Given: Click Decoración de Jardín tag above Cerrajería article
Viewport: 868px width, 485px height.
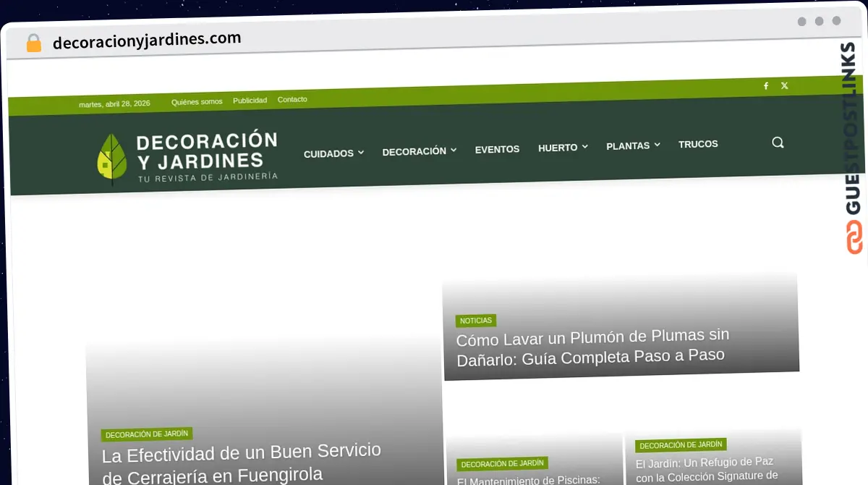Looking at the screenshot, I should tap(147, 434).
